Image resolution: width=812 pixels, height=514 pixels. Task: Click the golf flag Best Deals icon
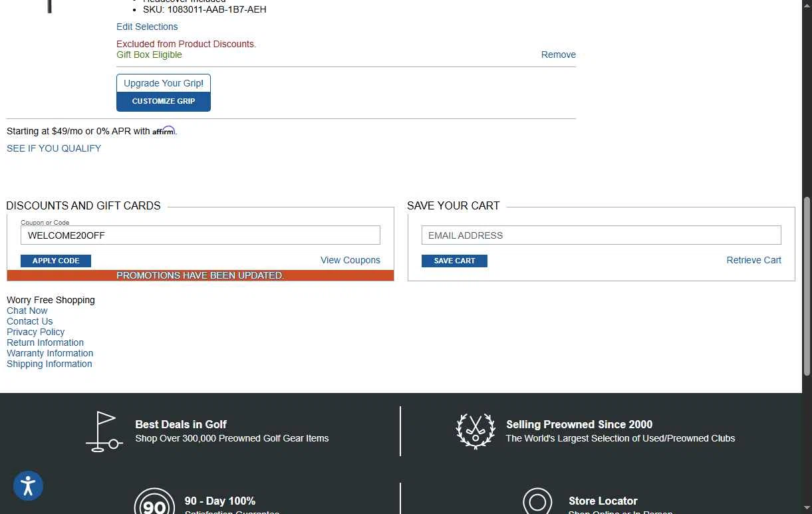click(104, 432)
